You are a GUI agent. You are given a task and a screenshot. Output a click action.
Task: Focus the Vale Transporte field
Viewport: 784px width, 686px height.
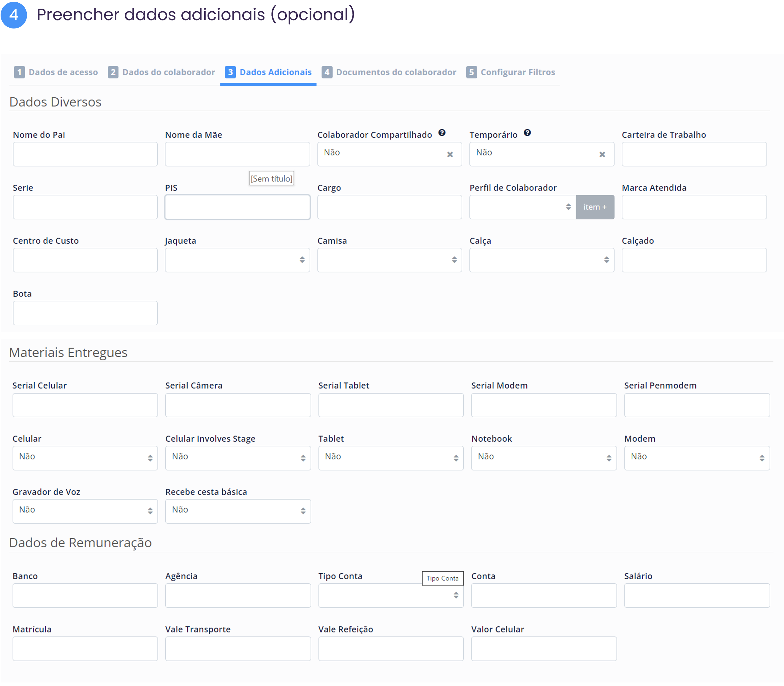238,649
